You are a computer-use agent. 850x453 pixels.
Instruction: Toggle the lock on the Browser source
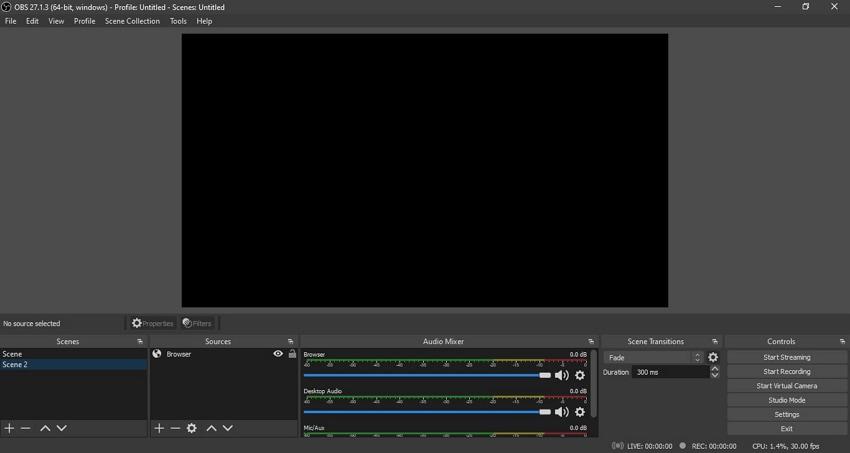[x=292, y=354]
